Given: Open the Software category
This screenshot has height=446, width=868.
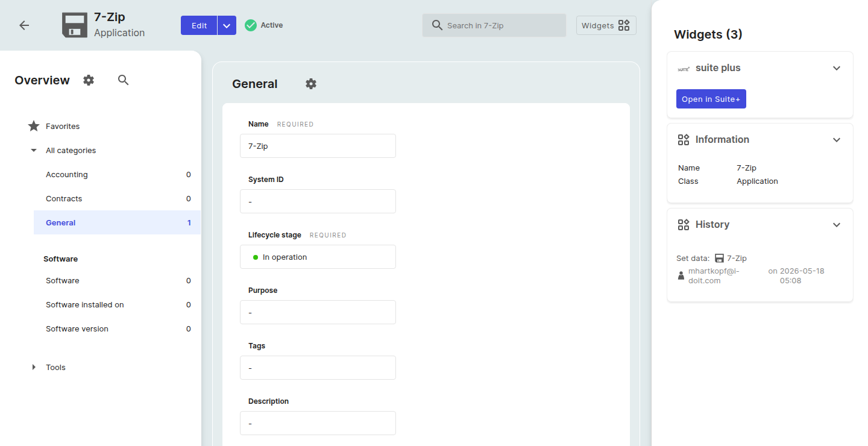Looking at the screenshot, I should [117, 280].
